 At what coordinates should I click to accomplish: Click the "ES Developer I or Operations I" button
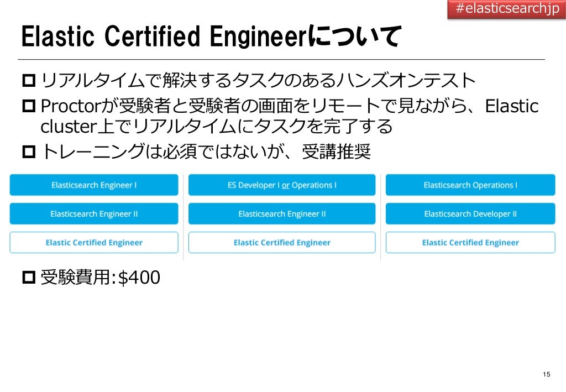click(x=282, y=185)
